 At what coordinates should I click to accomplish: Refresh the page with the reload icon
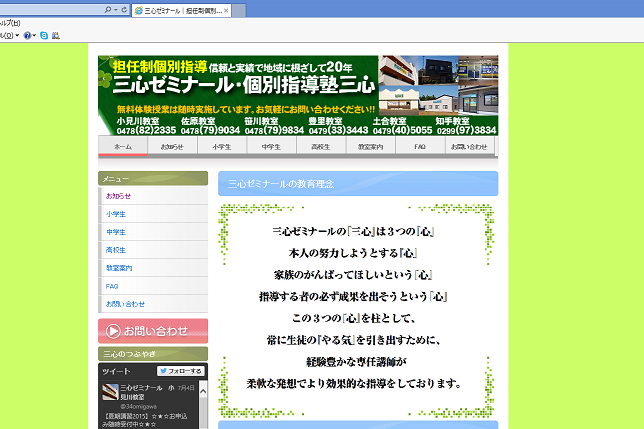click(124, 9)
